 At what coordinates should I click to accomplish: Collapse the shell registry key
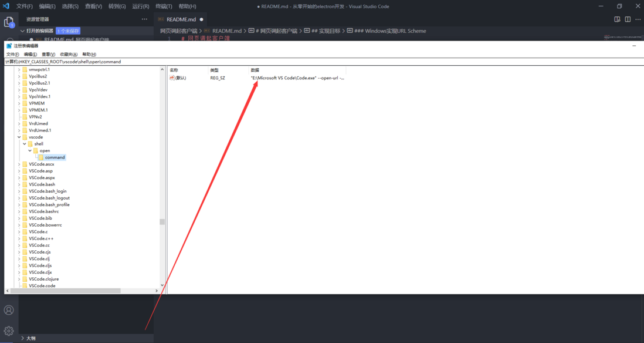coord(24,144)
